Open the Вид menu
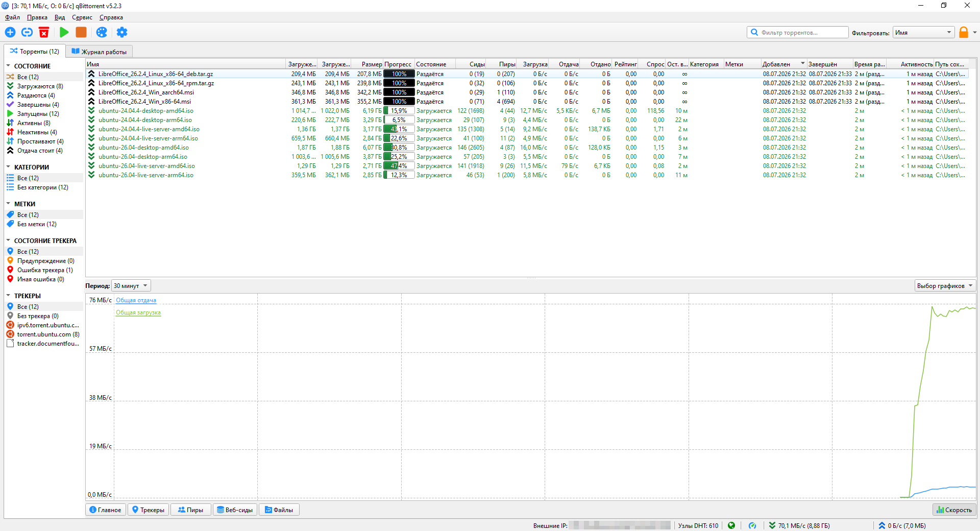This screenshot has height=531, width=980. coord(60,17)
